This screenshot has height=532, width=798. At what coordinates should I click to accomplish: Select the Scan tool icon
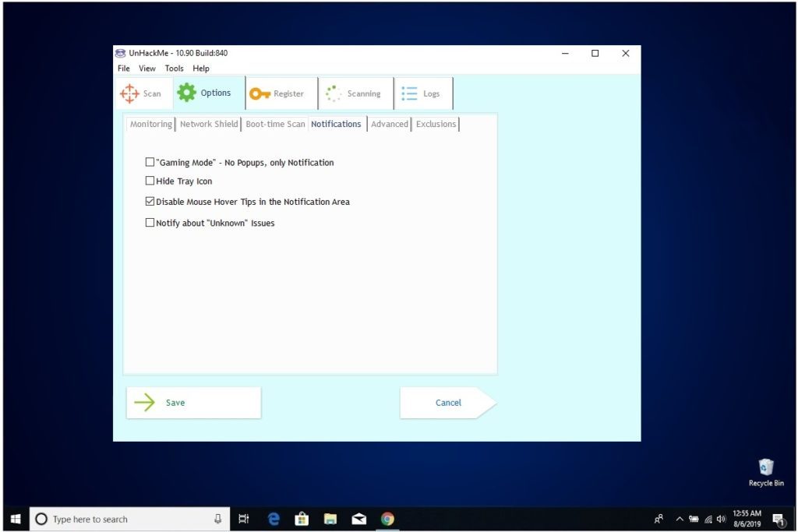tap(129, 93)
